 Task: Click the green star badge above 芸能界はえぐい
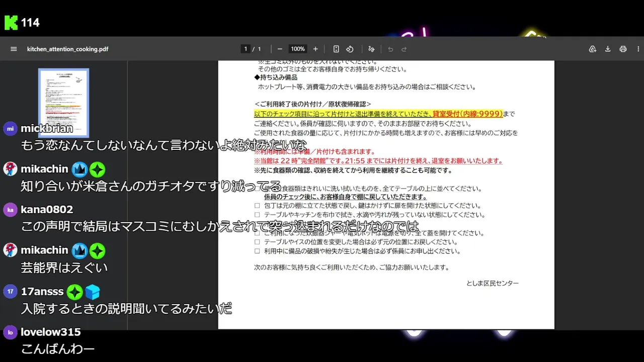97,250
